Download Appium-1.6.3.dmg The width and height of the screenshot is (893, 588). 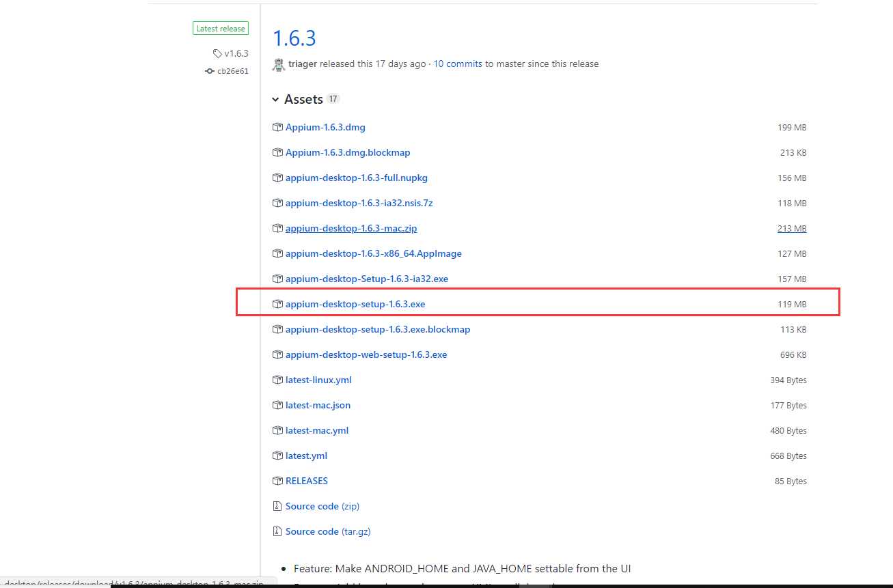tap(325, 128)
